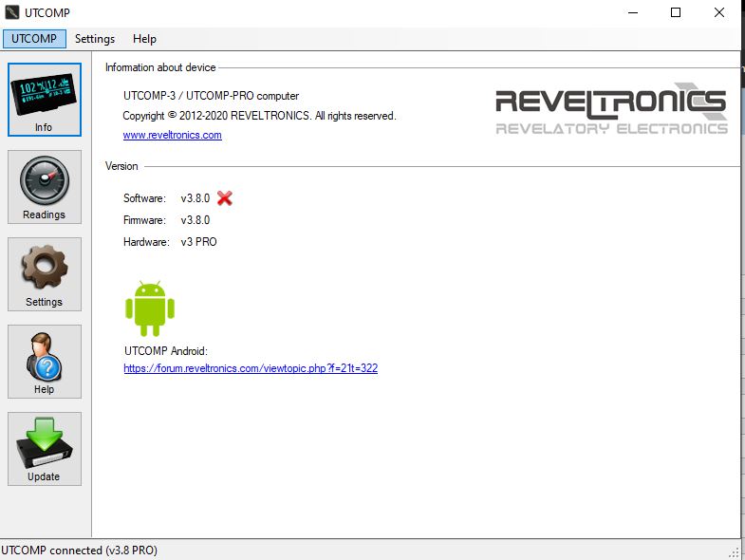The height and width of the screenshot is (560, 745).
Task: Visit the www.reveltronics.com link
Action: (172, 135)
